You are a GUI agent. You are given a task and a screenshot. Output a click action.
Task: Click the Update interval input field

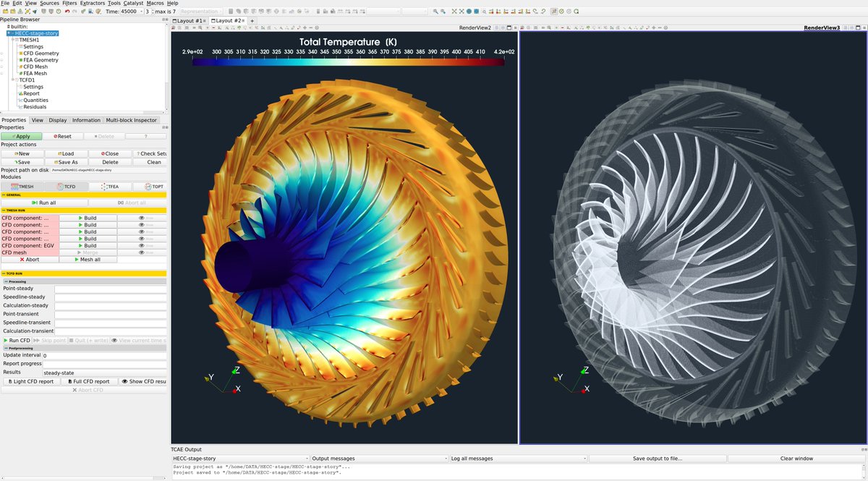[104, 356]
